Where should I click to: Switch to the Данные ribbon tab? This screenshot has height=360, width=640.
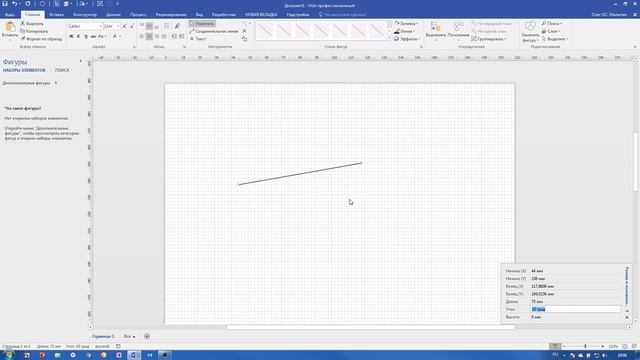[x=113, y=14]
